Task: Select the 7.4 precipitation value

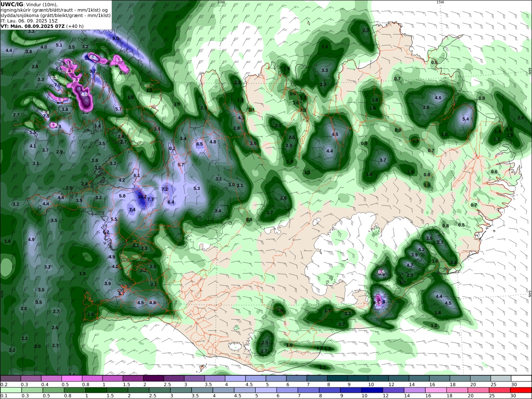Action: pyautogui.click(x=132, y=210)
